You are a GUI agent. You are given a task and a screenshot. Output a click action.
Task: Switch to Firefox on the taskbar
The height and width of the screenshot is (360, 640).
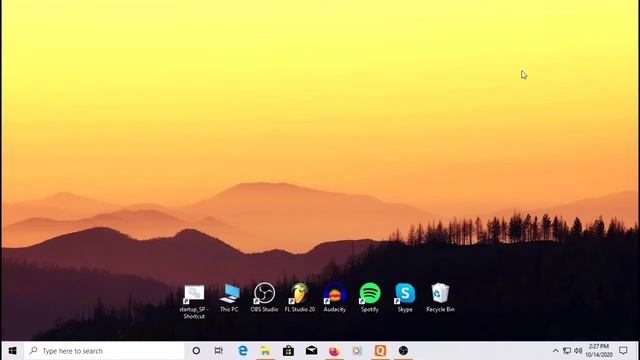point(334,351)
